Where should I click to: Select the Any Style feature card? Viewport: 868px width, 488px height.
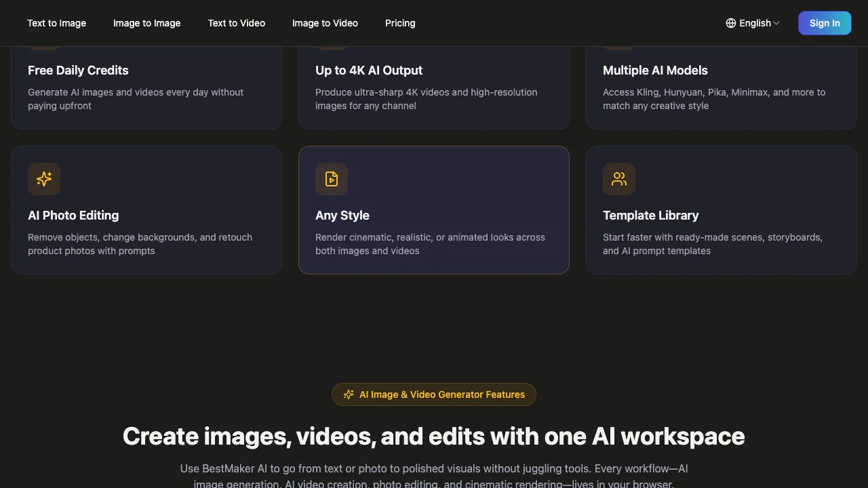(434, 210)
